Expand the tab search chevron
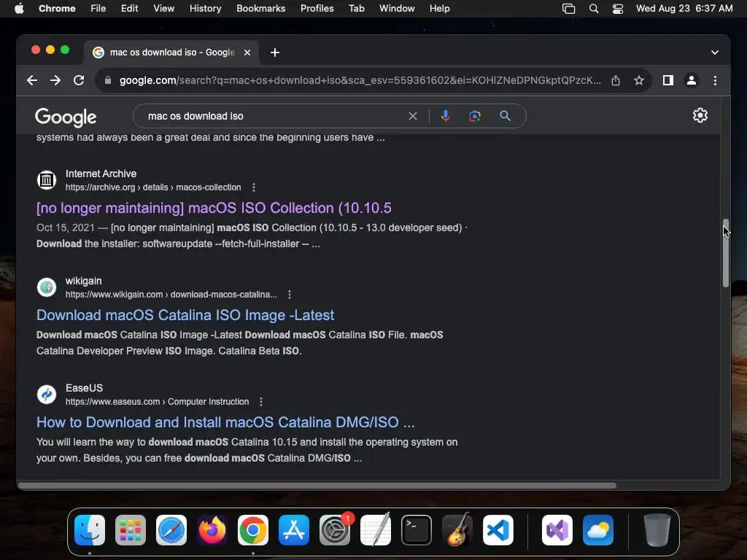Screen dimensions: 747x560 715,52
